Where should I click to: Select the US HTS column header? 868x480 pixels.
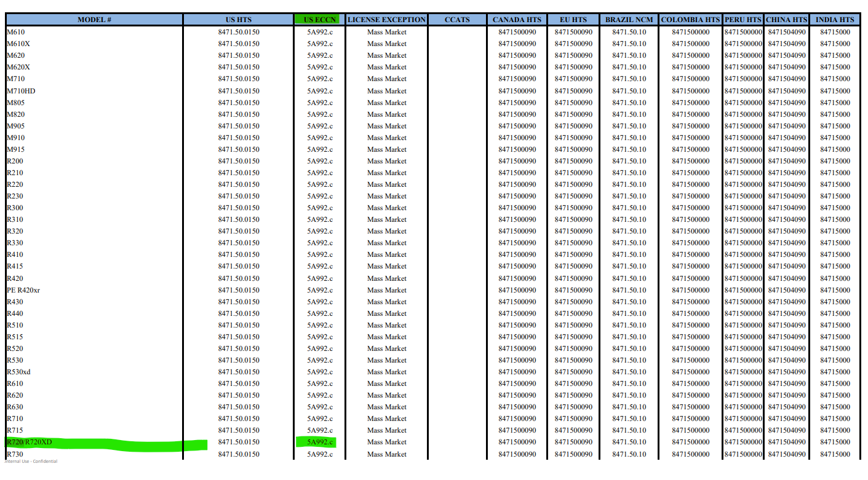point(239,20)
